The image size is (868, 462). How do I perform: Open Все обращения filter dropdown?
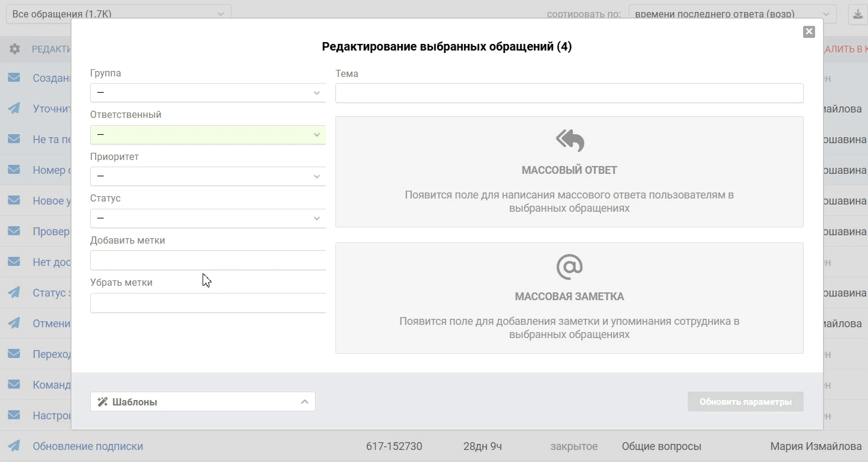click(118, 14)
